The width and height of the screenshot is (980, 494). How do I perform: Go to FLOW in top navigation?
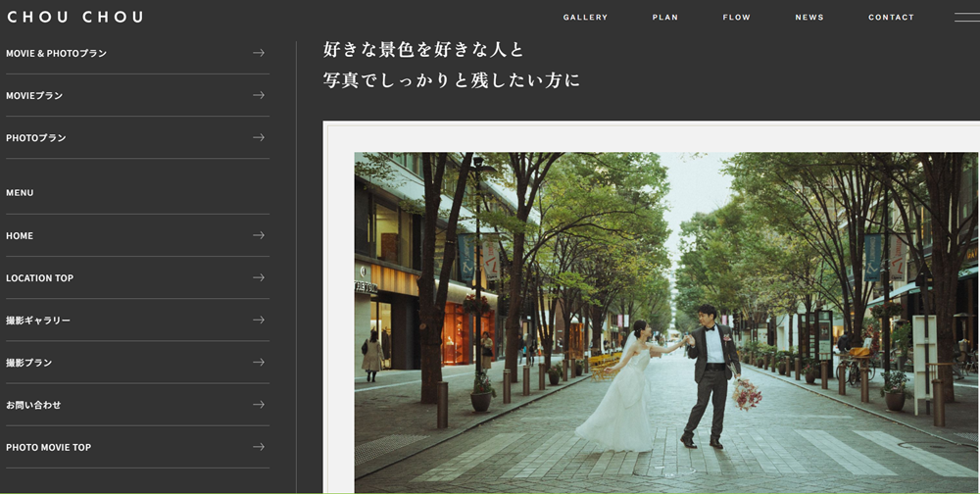click(736, 18)
